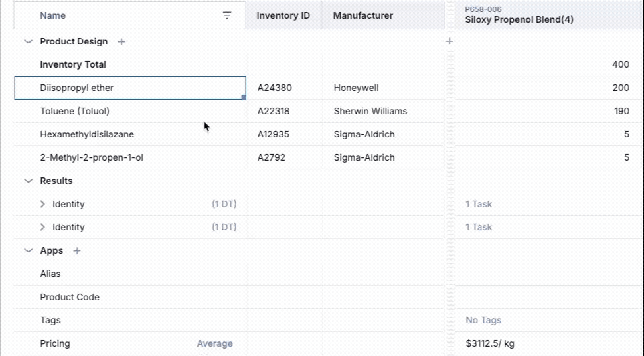This screenshot has width=644, height=356.
Task: Collapse the Apps section
Action: point(28,250)
